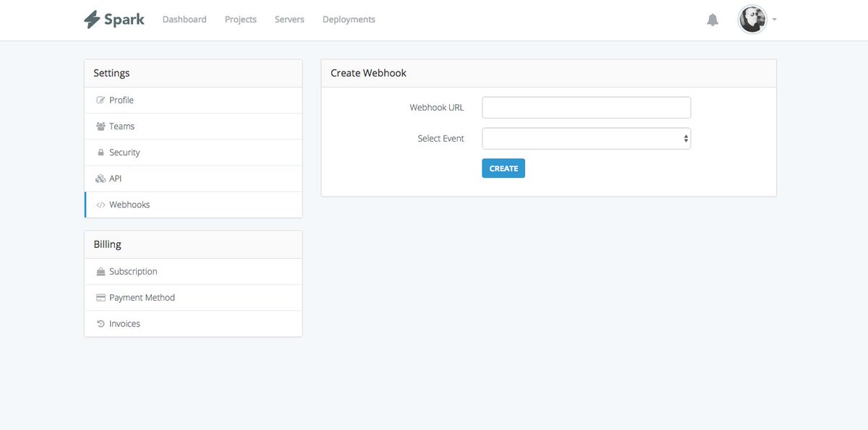Open the notification bell

(x=712, y=20)
